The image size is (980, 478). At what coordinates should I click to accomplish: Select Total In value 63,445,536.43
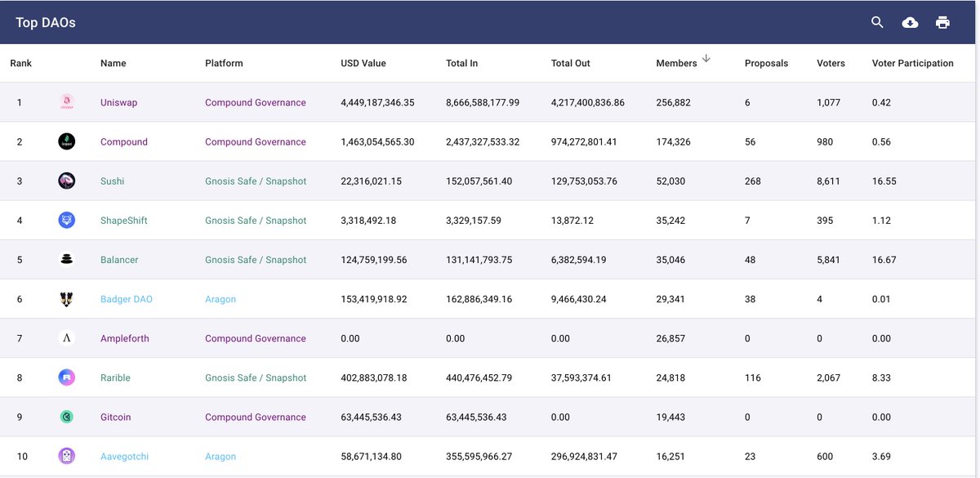coord(476,417)
